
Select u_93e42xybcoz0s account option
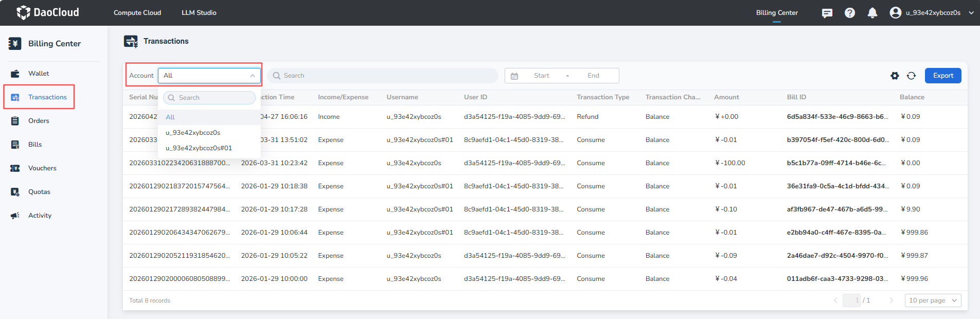click(x=209, y=133)
